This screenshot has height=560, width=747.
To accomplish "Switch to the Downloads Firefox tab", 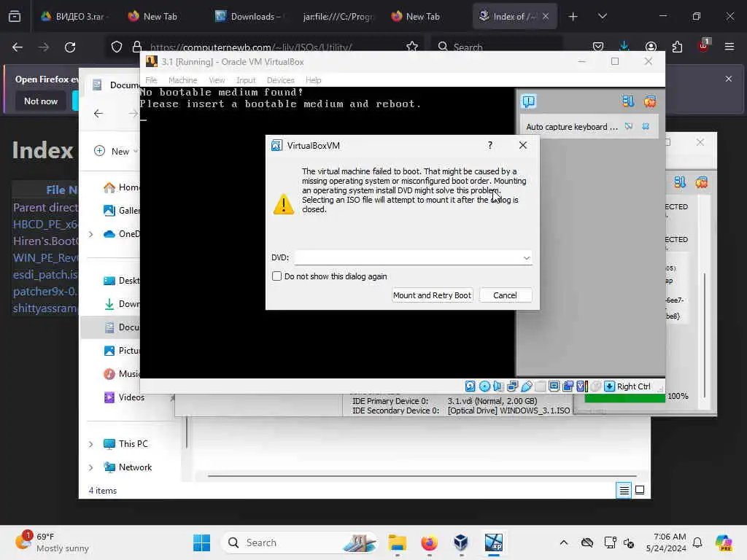I will 249,16.
